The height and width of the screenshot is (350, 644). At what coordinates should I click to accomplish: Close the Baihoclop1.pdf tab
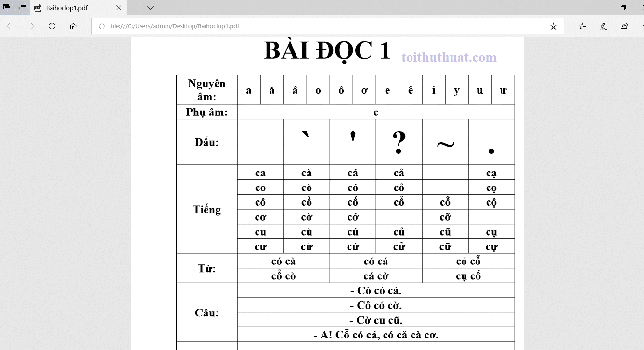(x=119, y=8)
